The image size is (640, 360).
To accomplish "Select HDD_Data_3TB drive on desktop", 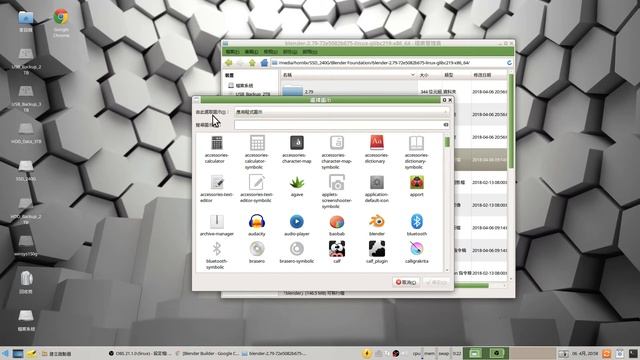I will tap(26, 133).
